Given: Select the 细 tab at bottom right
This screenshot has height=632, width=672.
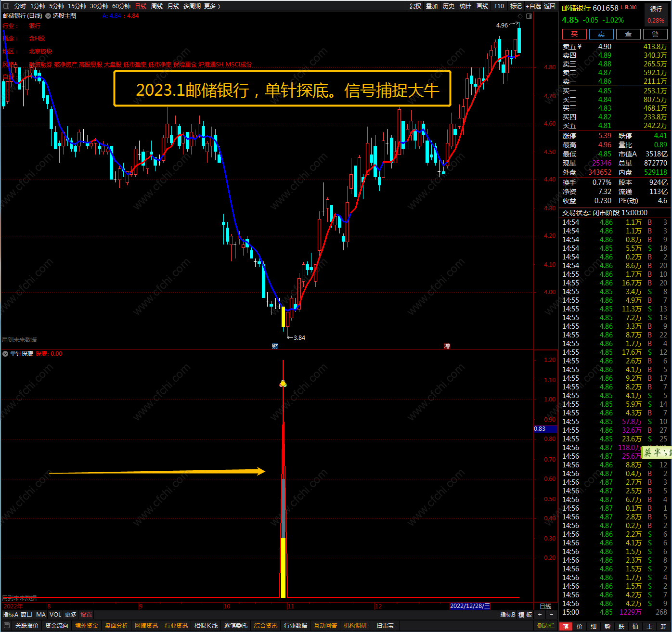Looking at the screenshot, I should click(x=594, y=626).
